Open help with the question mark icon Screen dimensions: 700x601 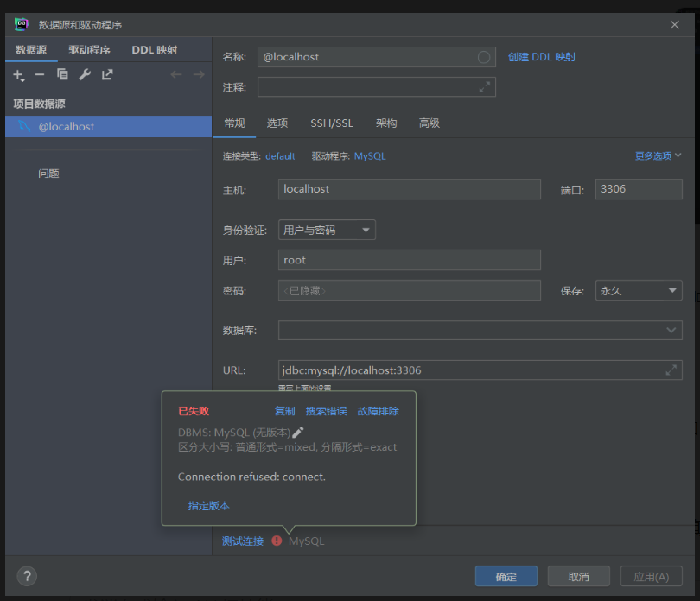pyautogui.click(x=26, y=576)
